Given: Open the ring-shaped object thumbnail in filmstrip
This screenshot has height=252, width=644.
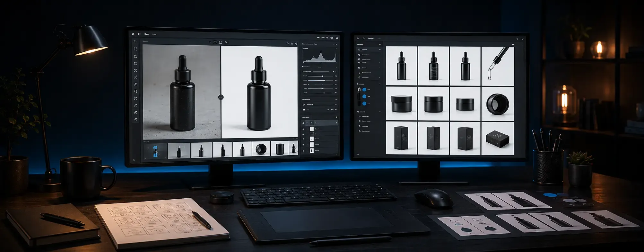Looking at the screenshot, I should point(261,149).
